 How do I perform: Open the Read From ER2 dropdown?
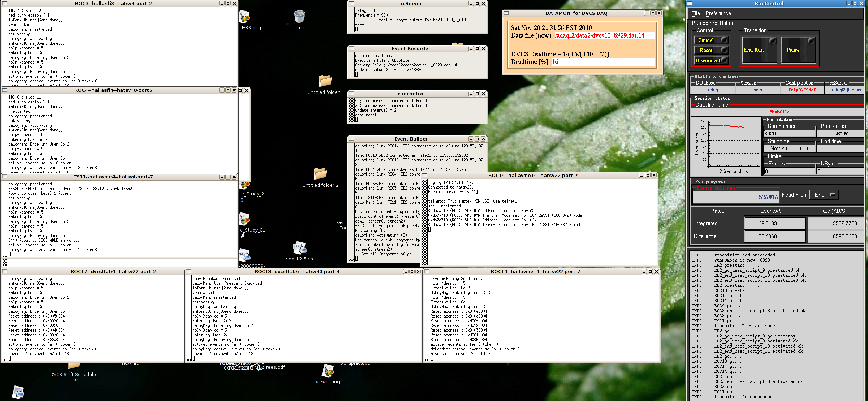pos(824,195)
